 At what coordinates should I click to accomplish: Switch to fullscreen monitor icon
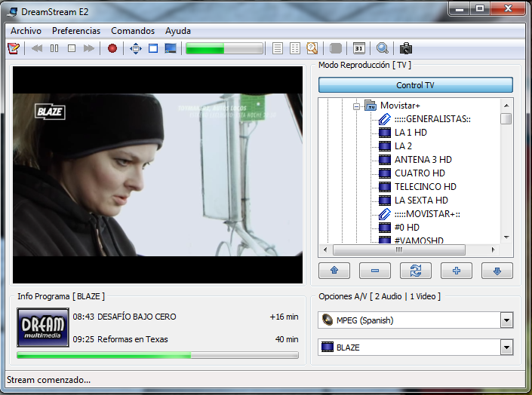[x=171, y=48]
